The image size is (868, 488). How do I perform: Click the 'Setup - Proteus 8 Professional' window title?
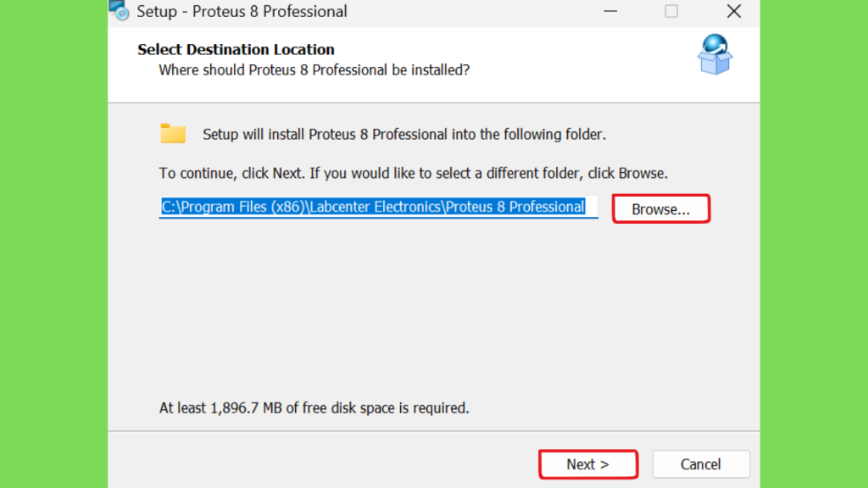click(x=242, y=11)
